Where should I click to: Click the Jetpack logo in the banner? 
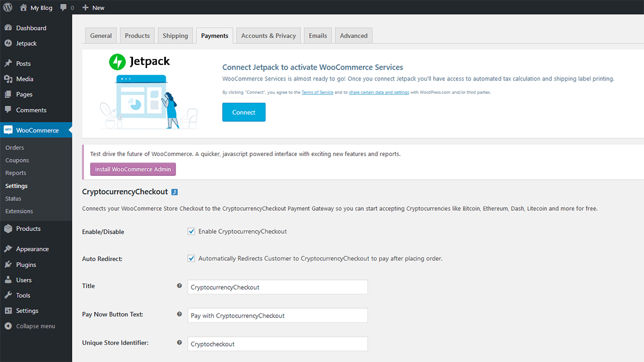click(140, 61)
